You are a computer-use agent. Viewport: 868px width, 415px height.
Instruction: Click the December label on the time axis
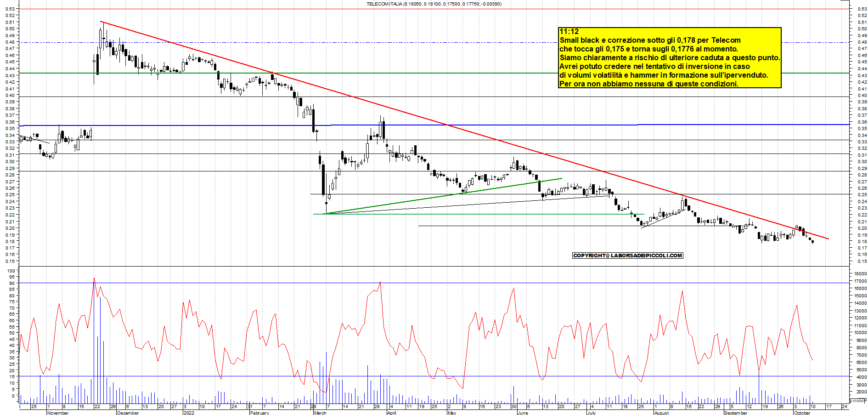128,413
